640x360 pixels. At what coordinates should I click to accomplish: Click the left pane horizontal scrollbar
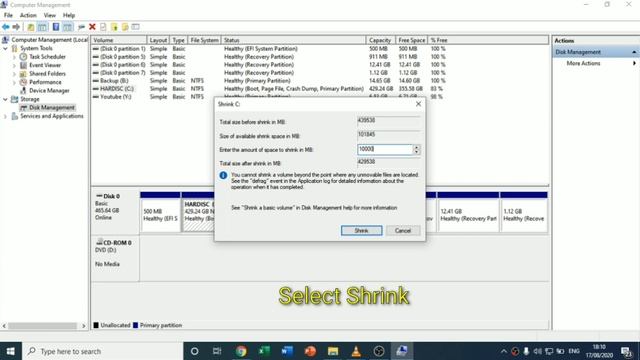(44, 326)
